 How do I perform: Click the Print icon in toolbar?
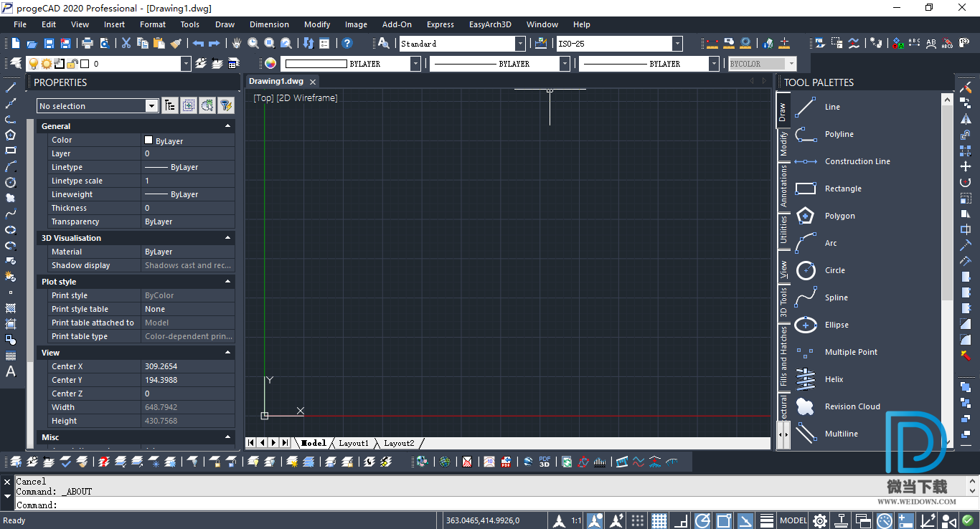[x=87, y=43]
